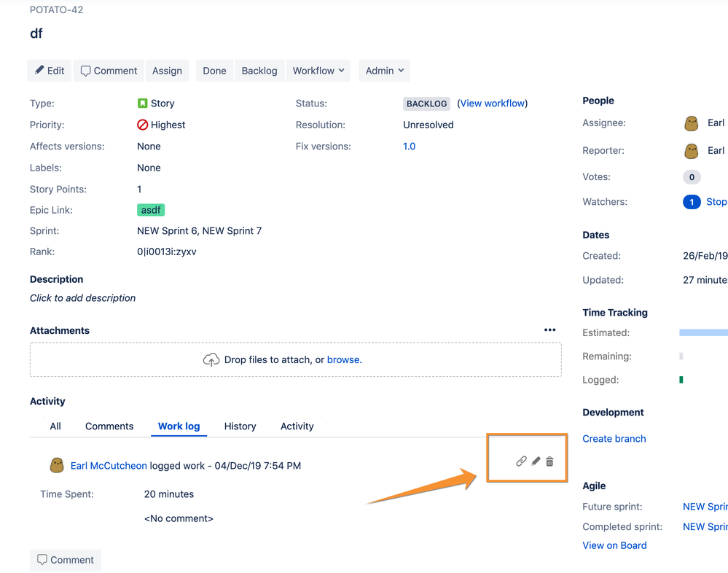Click the <No comment> work log text
Image resolution: width=728 pixels, height=573 pixels.
pyautogui.click(x=179, y=518)
